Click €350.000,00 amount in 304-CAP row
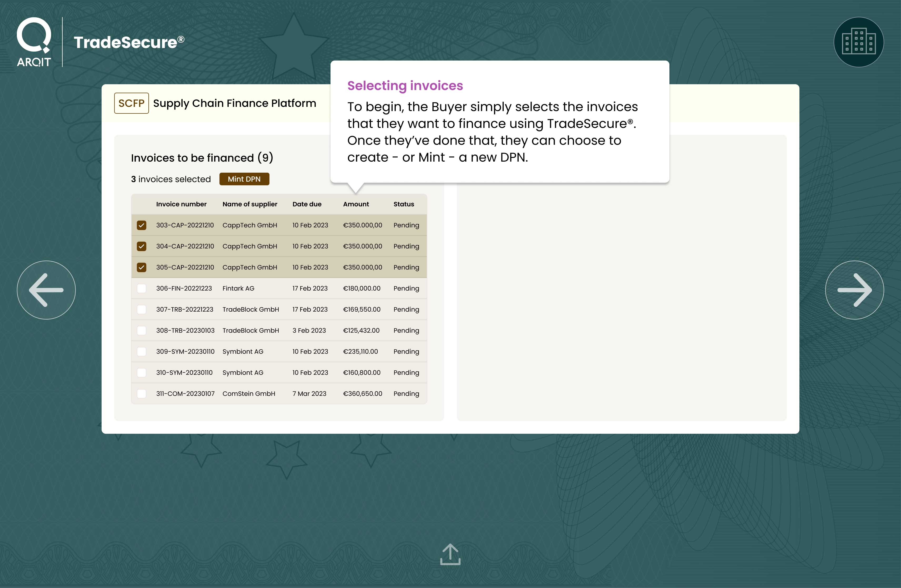The image size is (901, 588). coord(363,246)
